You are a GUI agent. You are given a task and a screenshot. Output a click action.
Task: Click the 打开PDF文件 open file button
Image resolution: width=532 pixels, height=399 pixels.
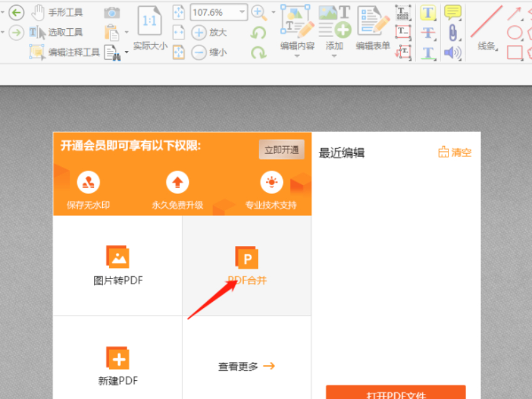click(396, 393)
